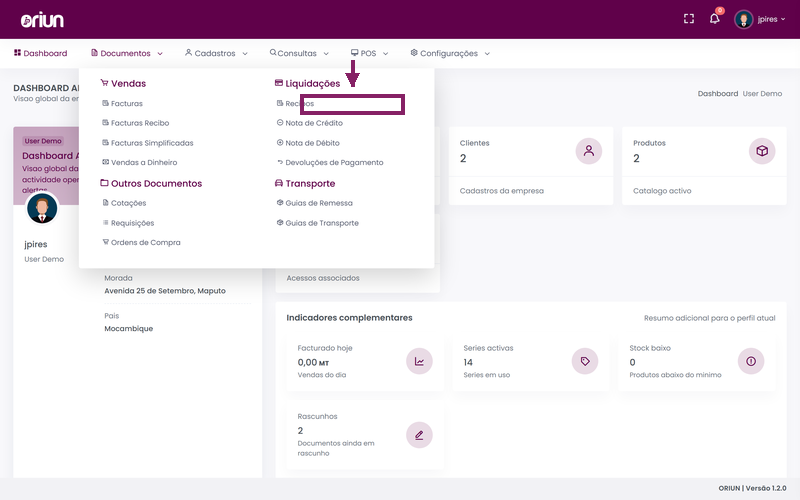Click the Cadastros da empresa caption

pyautogui.click(x=502, y=191)
